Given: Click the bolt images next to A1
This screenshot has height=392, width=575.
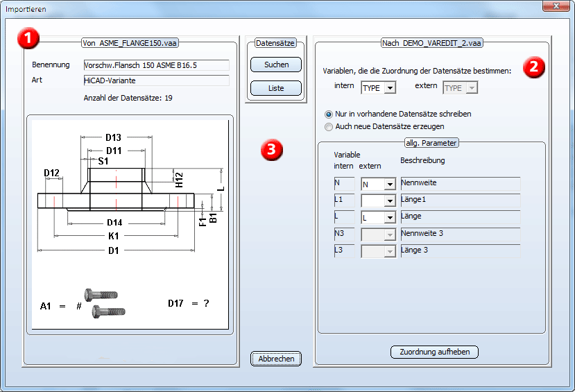Looking at the screenshot, I should pos(104,303).
